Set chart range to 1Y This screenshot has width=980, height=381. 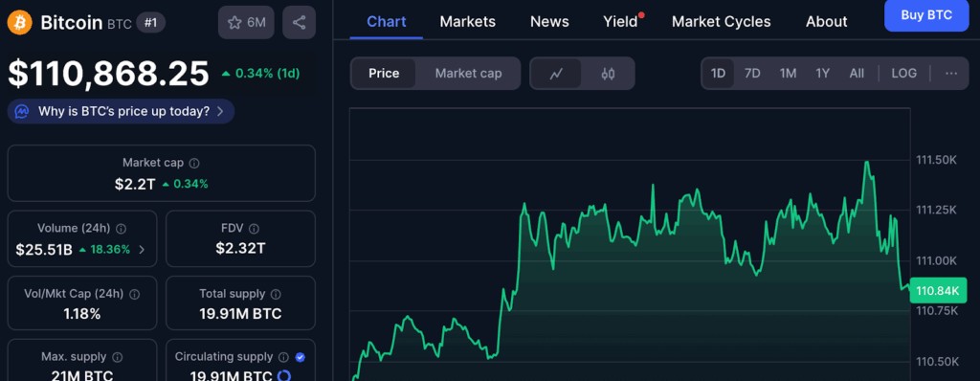(x=822, y=74)
